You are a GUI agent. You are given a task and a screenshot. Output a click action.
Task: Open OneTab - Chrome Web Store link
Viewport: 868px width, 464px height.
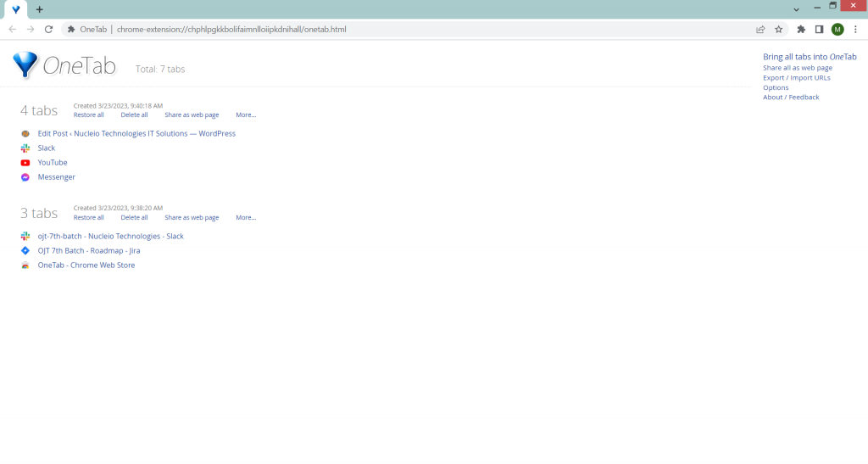coord(86,266)
